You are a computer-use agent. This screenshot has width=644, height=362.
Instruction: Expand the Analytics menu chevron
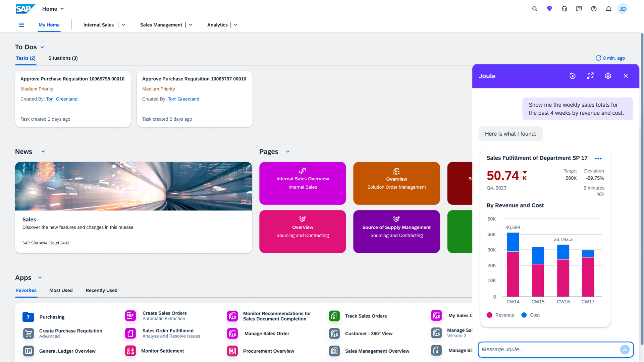coord(235,25)
